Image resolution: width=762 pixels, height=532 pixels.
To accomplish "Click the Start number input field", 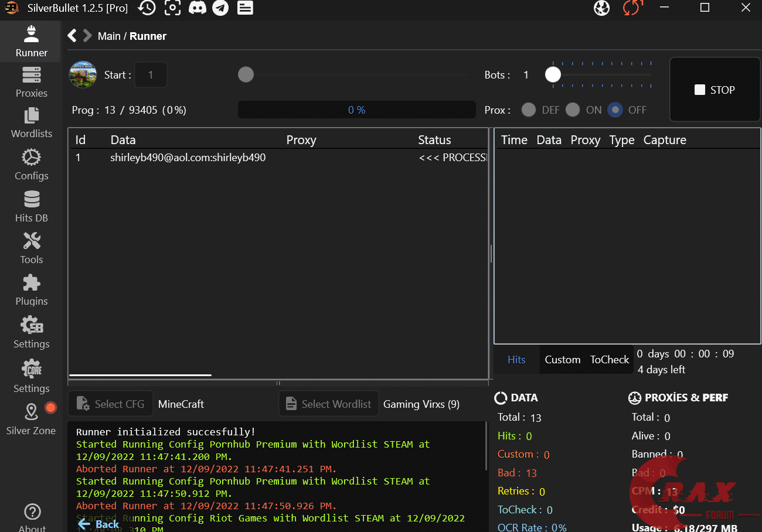I will (x=151, y=75).
